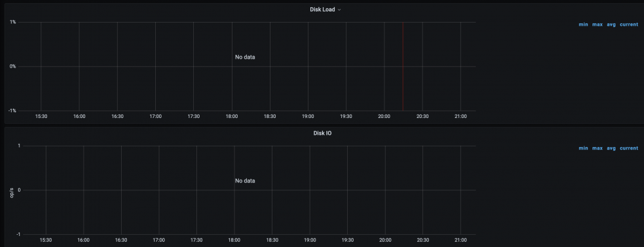Open the Disk Load panel title menu
The height and width of the screenshot is (247, 644).
tap(325, 10)
